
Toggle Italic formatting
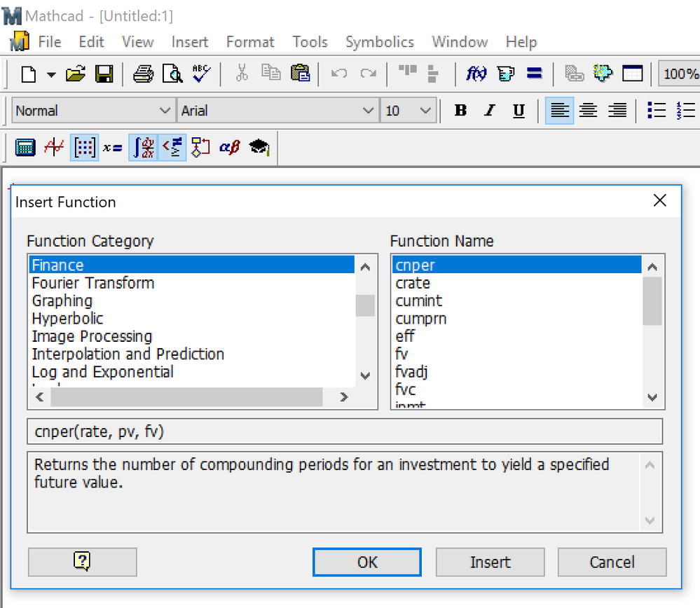tap(490, 110)
